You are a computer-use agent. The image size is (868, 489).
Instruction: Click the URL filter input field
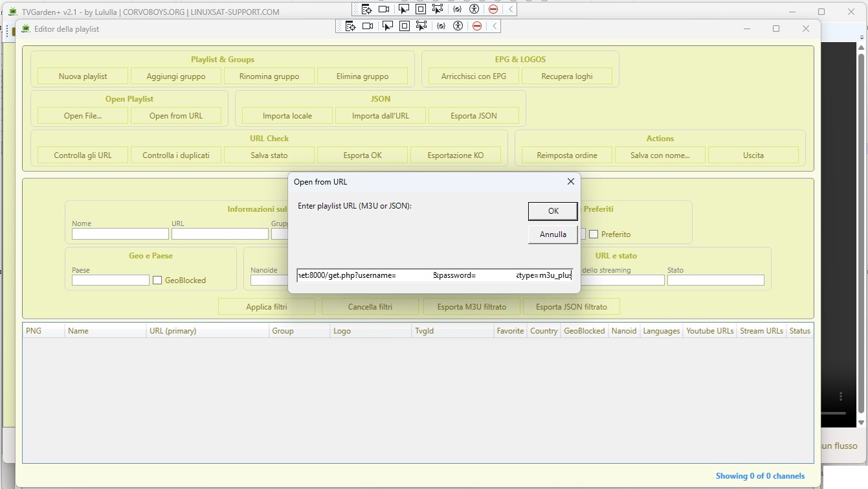(x=220, y=234)
